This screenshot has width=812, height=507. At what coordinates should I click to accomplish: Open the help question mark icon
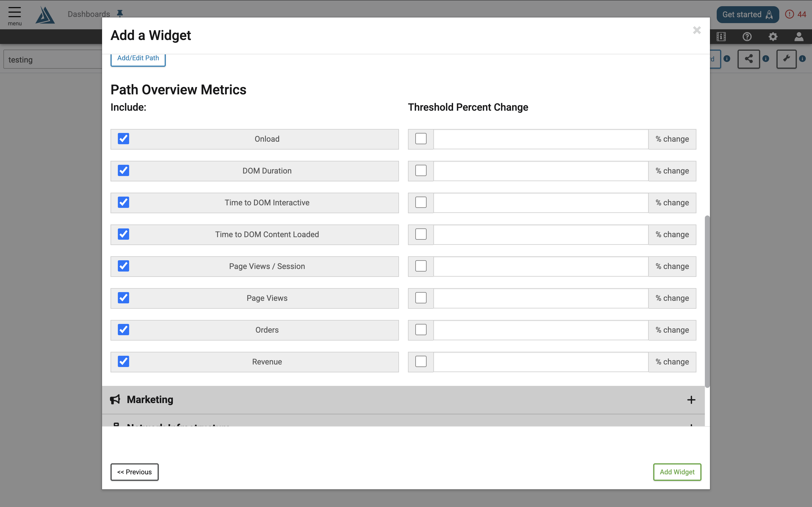pos(747,37)
